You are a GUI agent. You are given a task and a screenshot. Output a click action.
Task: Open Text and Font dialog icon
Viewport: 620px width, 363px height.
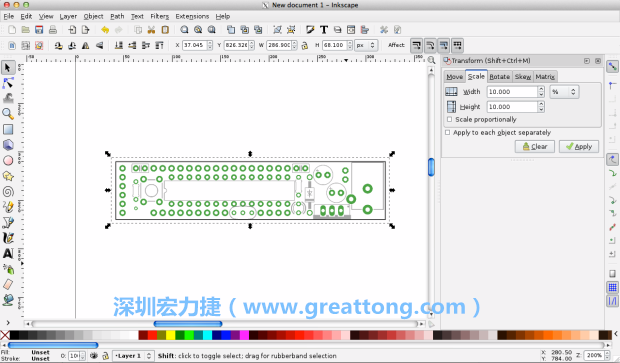click(324, 30)
